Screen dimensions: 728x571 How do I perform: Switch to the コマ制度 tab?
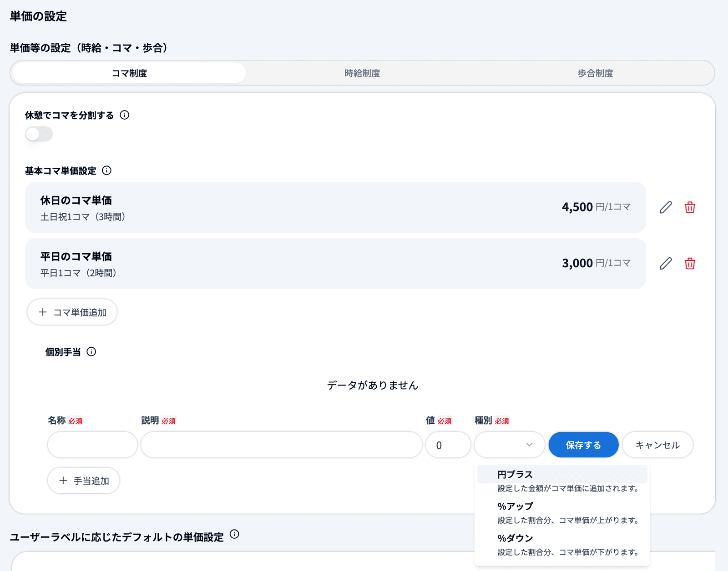tap(129, 73)
